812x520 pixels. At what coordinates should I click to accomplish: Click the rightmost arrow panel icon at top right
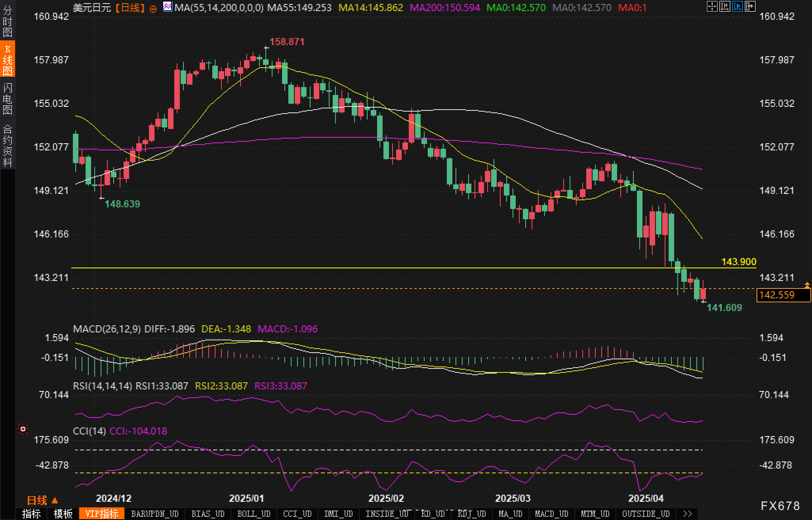pos(750,6)
